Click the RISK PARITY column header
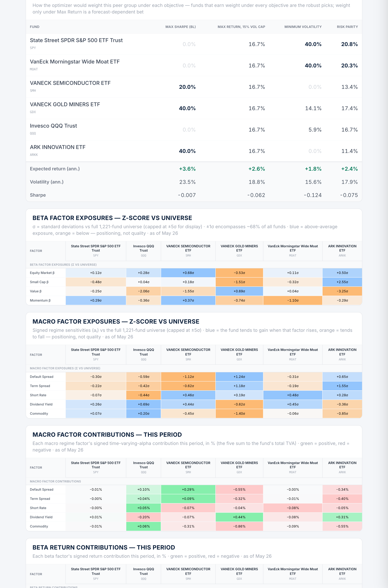 tap(347, 27)
